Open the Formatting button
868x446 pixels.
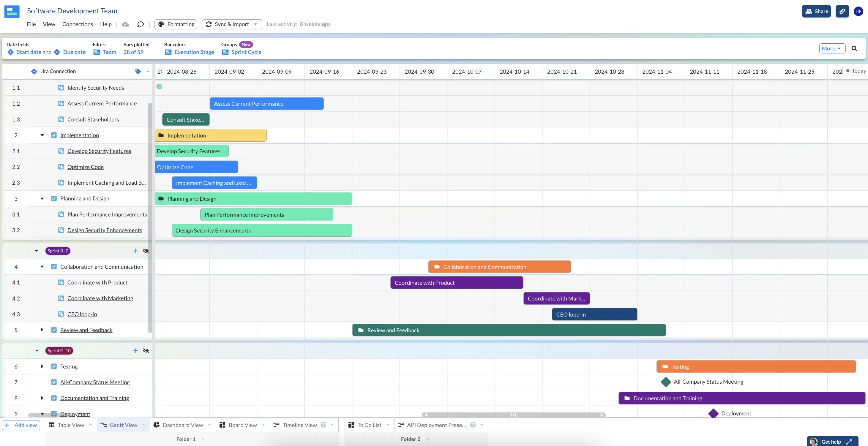click(x=176, y=24)
